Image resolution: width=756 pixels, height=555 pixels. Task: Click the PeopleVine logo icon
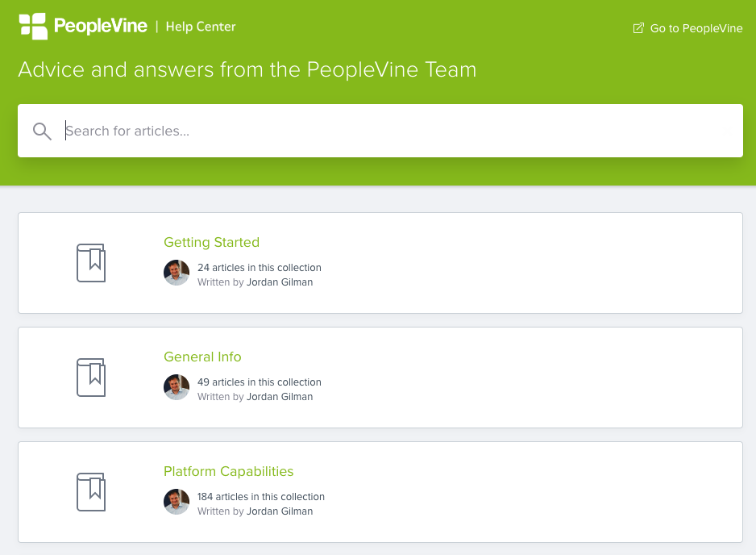point(32,25)
